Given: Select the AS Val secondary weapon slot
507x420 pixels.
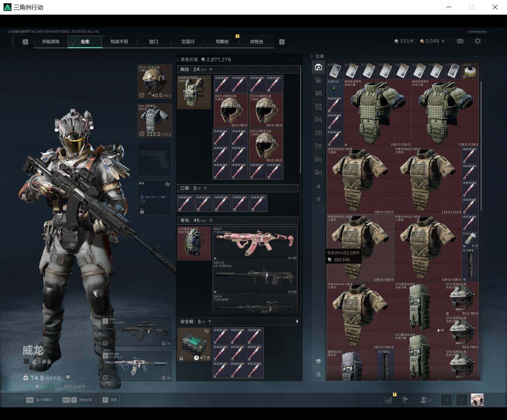Looking at the screenshot, I should click(x=137, y=366).
